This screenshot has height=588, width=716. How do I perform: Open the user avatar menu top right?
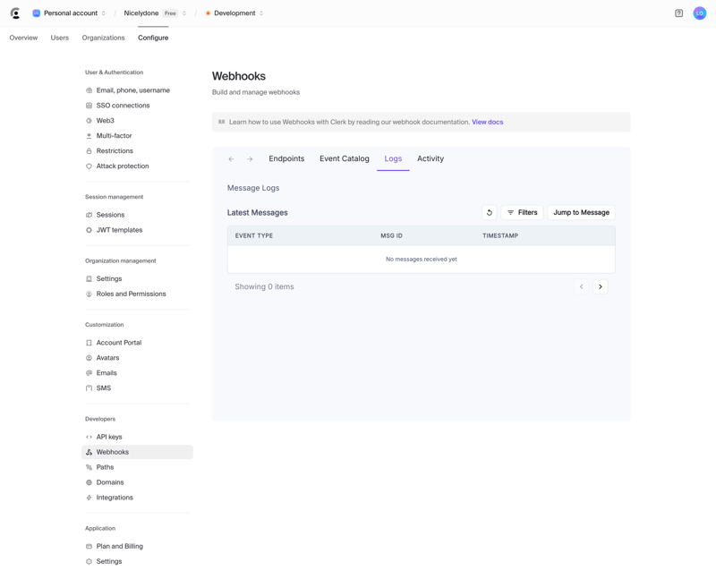(x=700, y=13)
